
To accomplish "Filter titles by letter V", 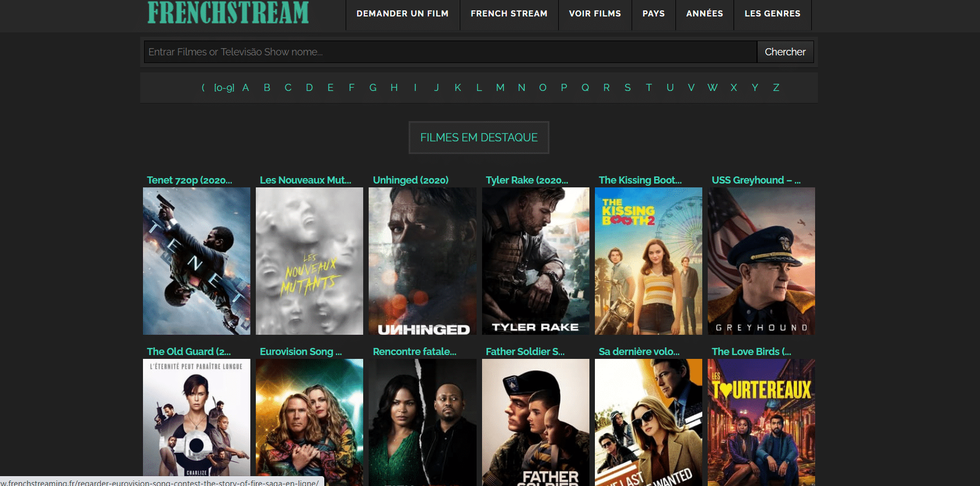I will coord(691,88).
